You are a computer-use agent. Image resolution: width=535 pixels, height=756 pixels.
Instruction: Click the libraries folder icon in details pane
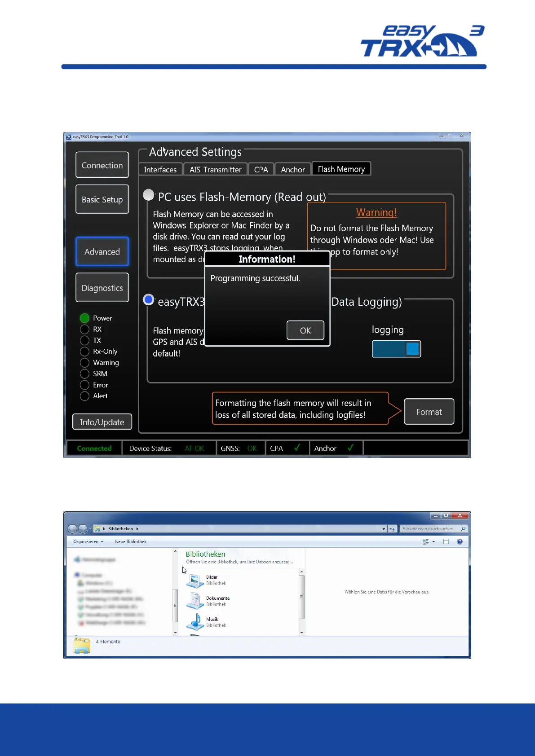(82, 646)
